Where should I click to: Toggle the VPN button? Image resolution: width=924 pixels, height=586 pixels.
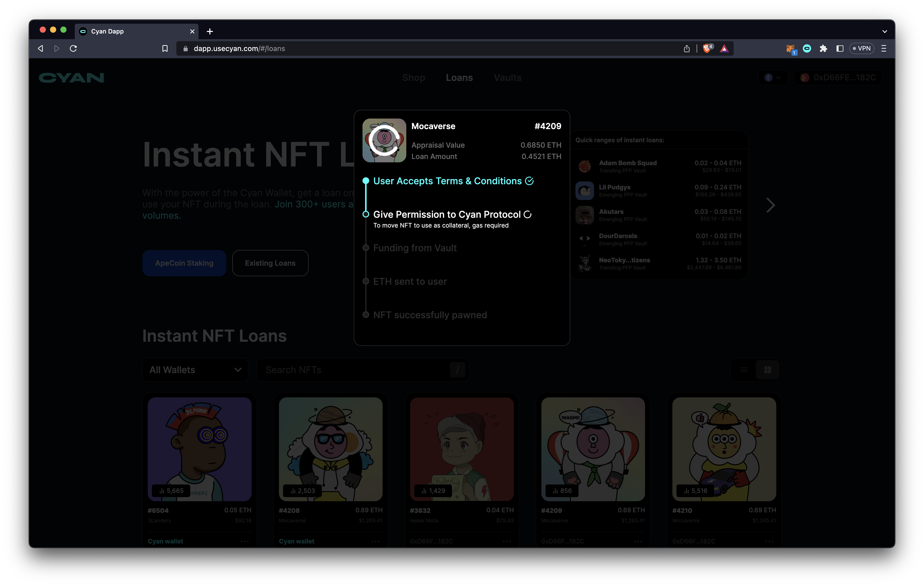[862, 48]
